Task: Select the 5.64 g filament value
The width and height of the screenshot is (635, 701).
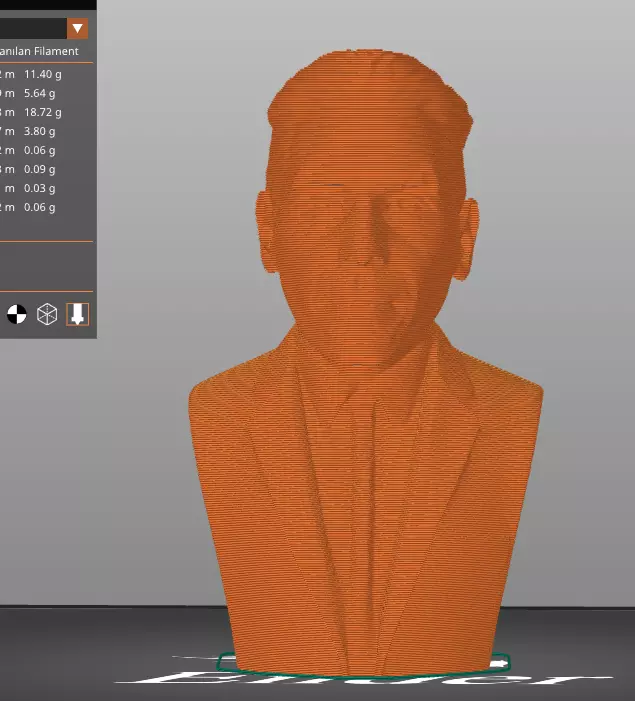Action: (40, 93)
